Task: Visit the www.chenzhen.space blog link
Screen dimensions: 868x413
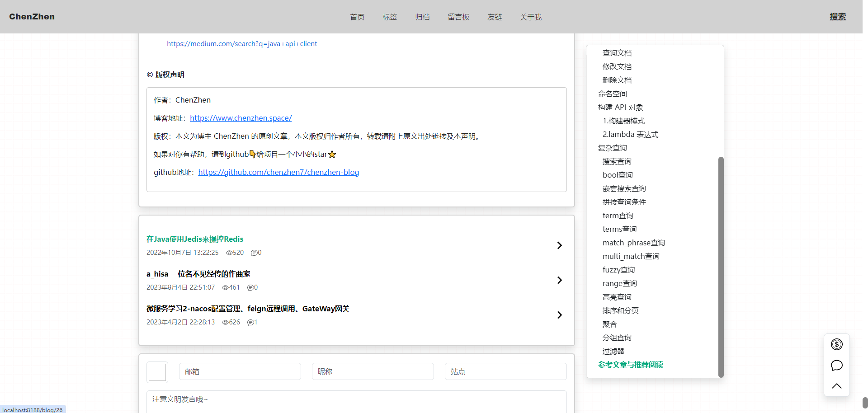Action: (x=241, y=118)
